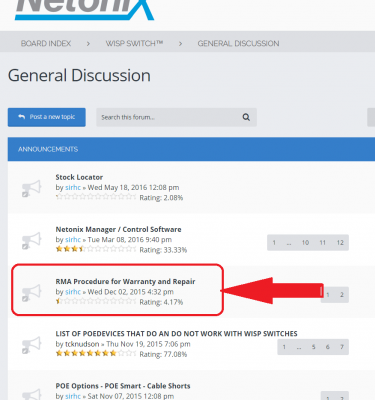This screenshot has height=400, width=375.
Task: Go to page 12 of Netonix Manager topic
Action: [340, 243]
